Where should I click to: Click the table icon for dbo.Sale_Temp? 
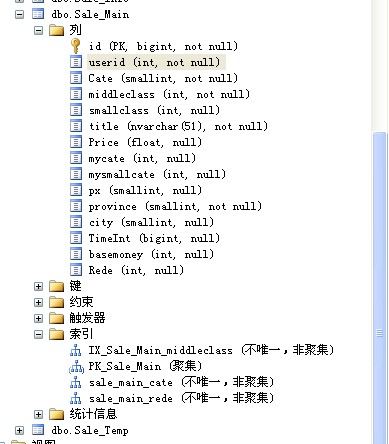(x=38, y=430)
